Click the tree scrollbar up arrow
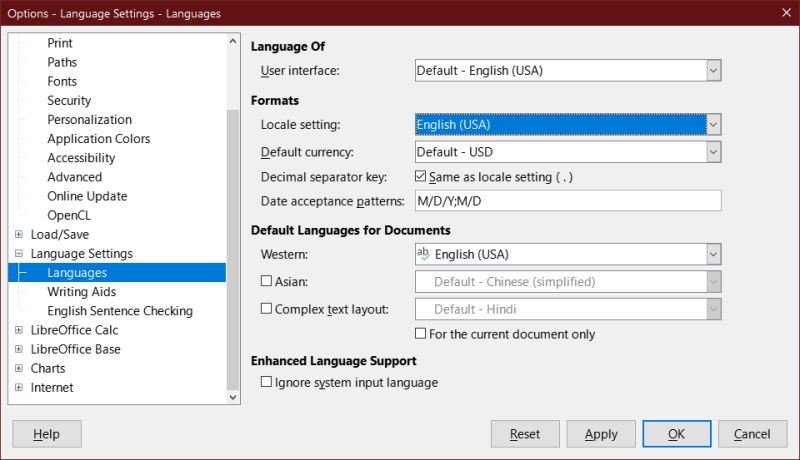Image resolution: width=800 pixels, height=460 pixels. (233, 41)
